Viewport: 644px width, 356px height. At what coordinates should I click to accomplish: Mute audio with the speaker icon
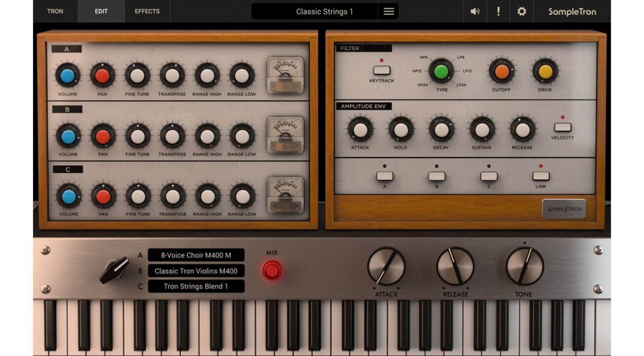pos(474,11)
